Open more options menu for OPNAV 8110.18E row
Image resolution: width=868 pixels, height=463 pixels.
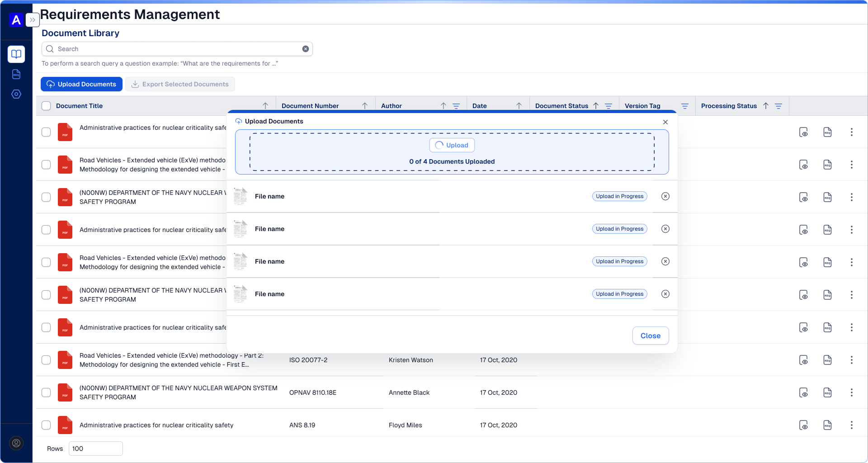852,392
